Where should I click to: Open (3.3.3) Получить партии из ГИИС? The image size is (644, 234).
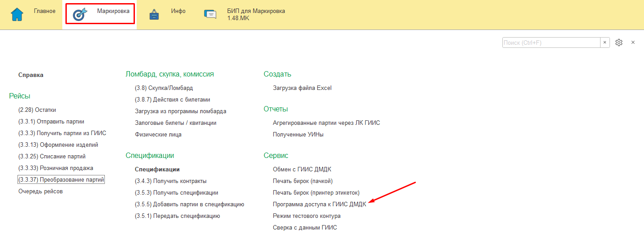[x=62, y=133]
